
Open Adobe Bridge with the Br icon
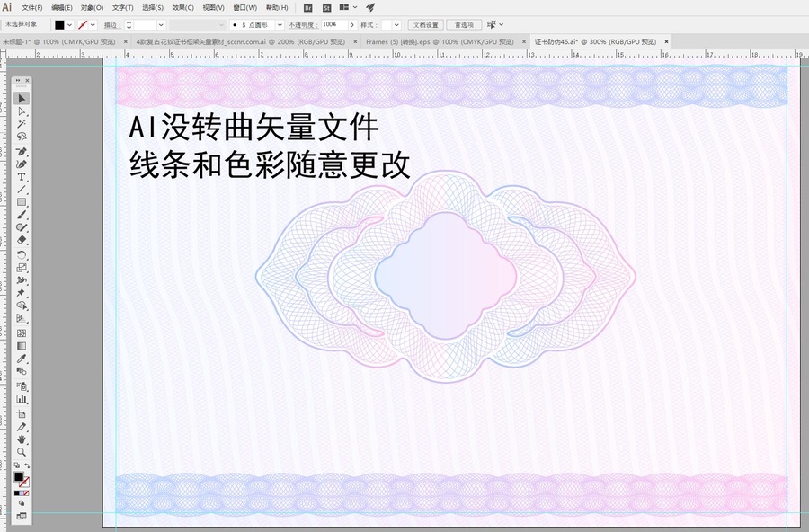(308, 8)
